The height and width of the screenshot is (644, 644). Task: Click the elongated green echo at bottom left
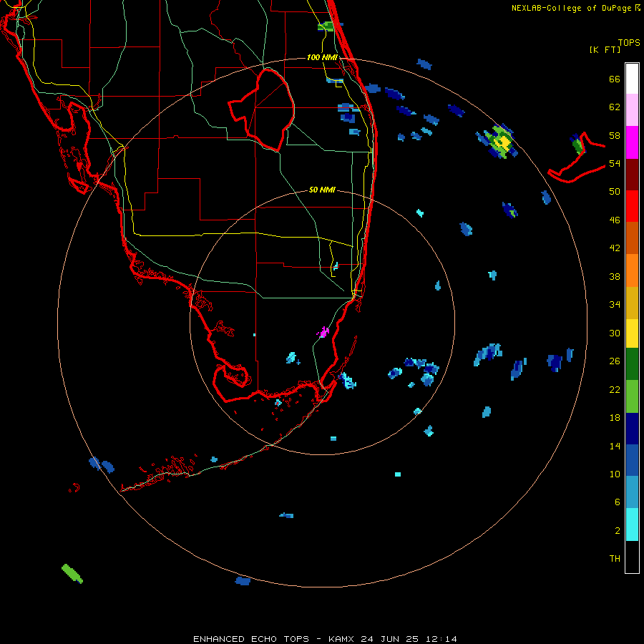click(x=72, y=573)
